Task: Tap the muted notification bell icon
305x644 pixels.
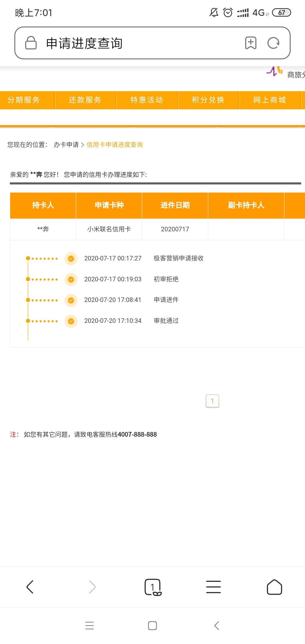Action: coord(214,12)
